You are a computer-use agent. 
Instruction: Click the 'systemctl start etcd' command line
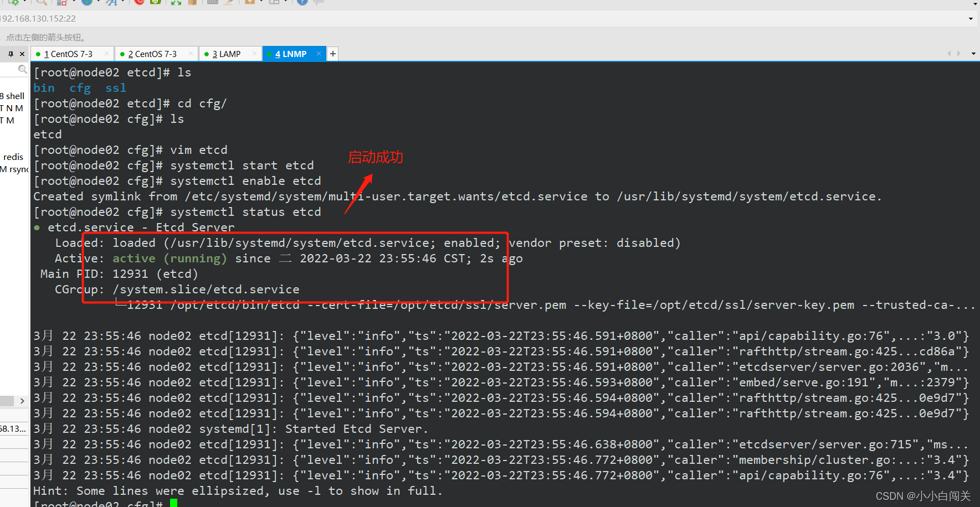174,165
